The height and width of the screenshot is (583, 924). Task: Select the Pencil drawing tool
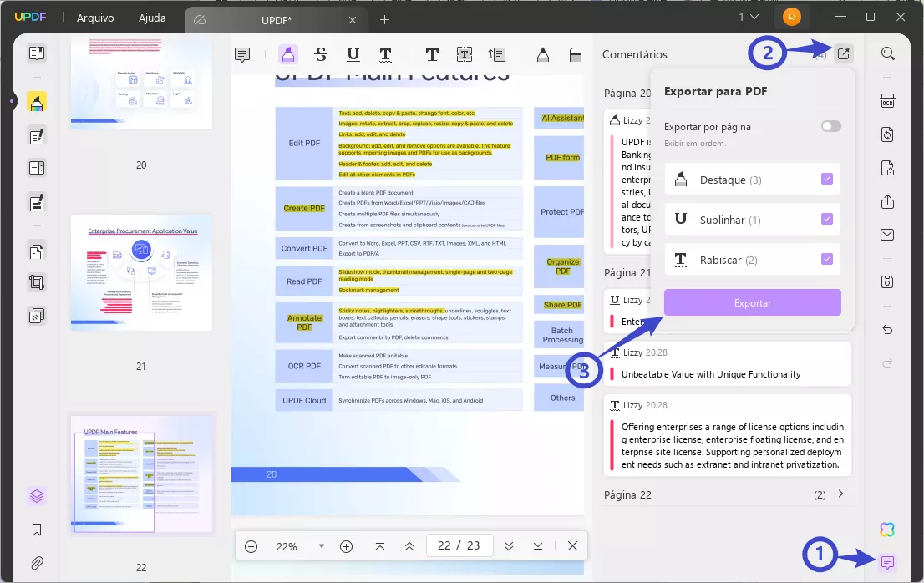(542, 53)
